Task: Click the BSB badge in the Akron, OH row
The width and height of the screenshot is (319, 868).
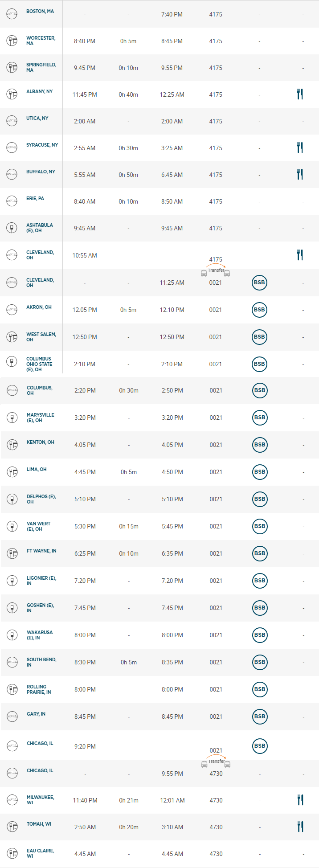Action: click(x=259, y=310)
